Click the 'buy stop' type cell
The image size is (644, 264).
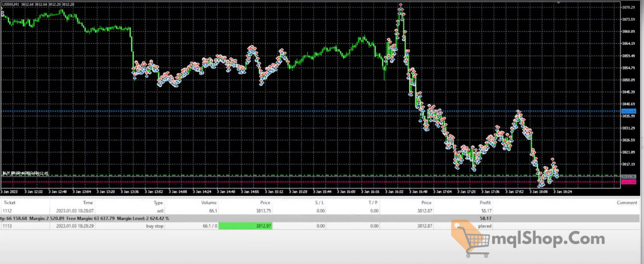coord(155,226)
